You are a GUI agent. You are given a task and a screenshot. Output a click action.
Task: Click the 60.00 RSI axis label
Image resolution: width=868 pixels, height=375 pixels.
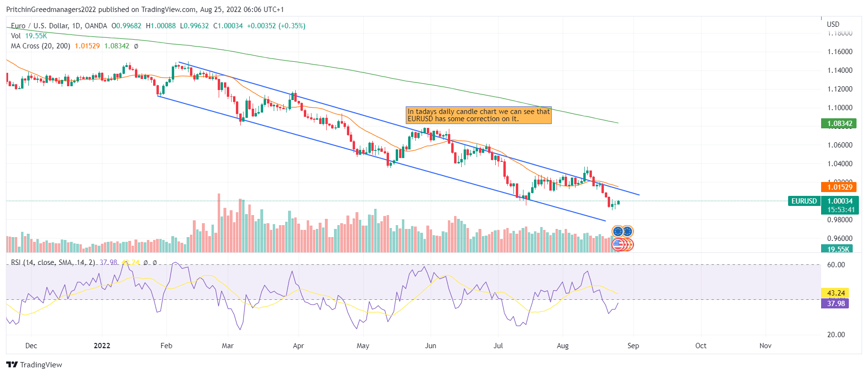[836, 265]
